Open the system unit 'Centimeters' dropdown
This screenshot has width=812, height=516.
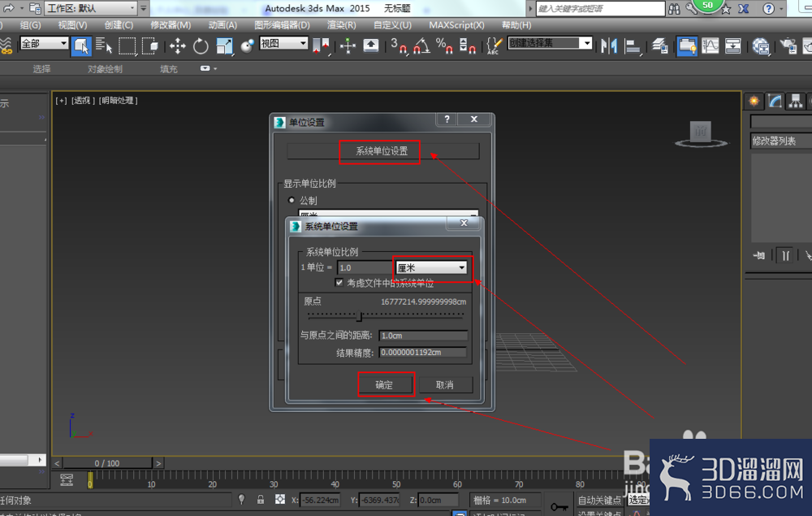(x=431, y=267)
